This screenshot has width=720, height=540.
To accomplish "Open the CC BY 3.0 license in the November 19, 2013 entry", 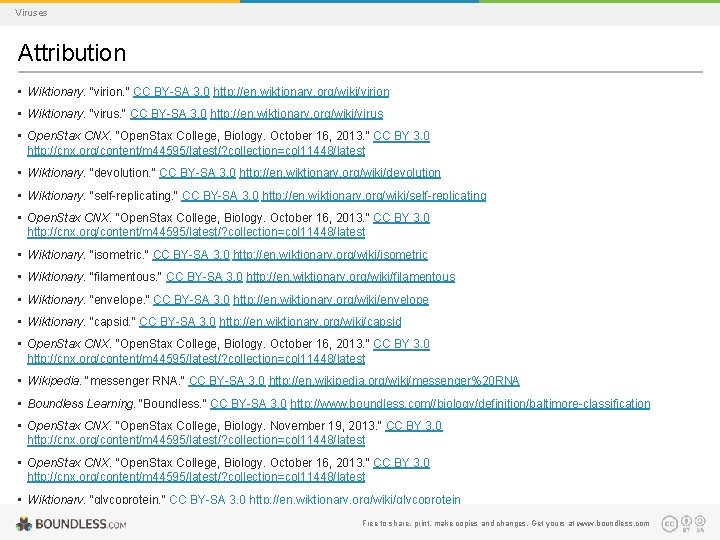I will coord(414,426).
